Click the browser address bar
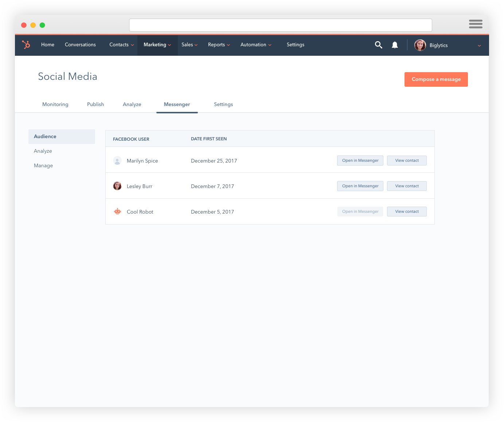The width and height of the screenshot is (504, 422). (281, 25)
